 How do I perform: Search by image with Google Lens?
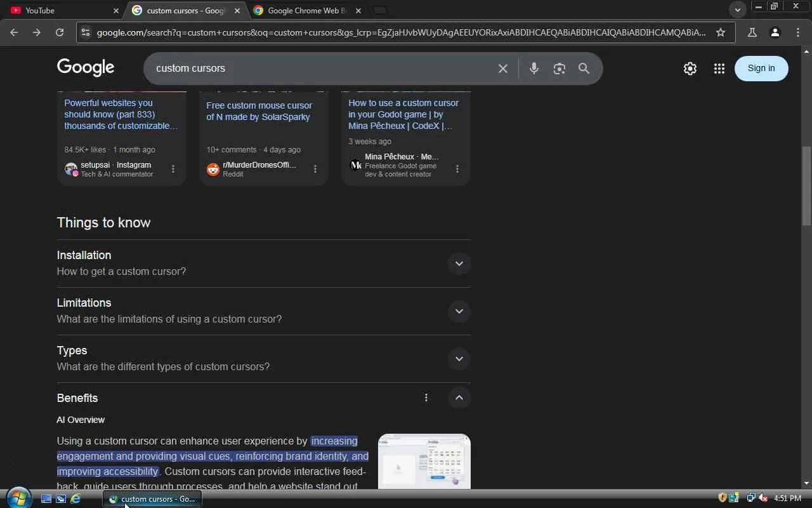point(559,69)
